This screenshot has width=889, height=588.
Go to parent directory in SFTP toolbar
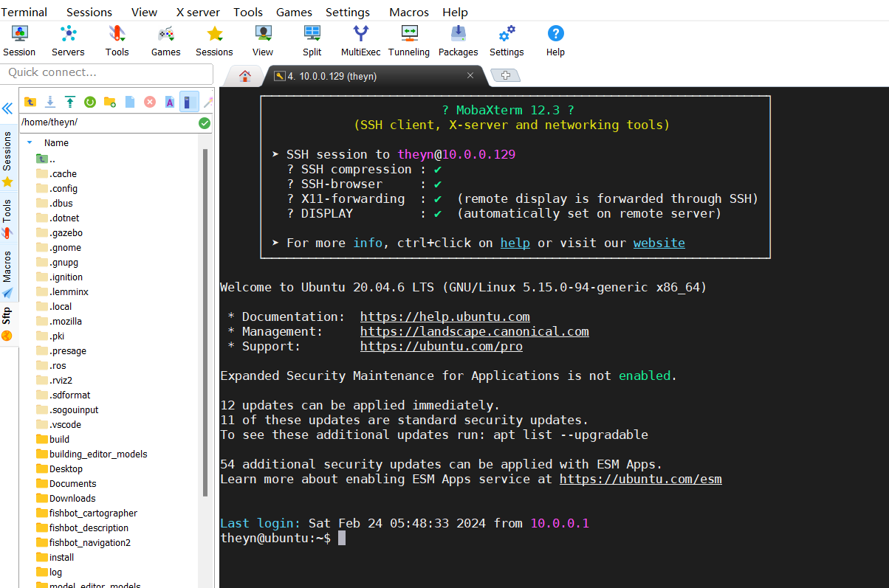pyautogui.click(x=30, y=102)
